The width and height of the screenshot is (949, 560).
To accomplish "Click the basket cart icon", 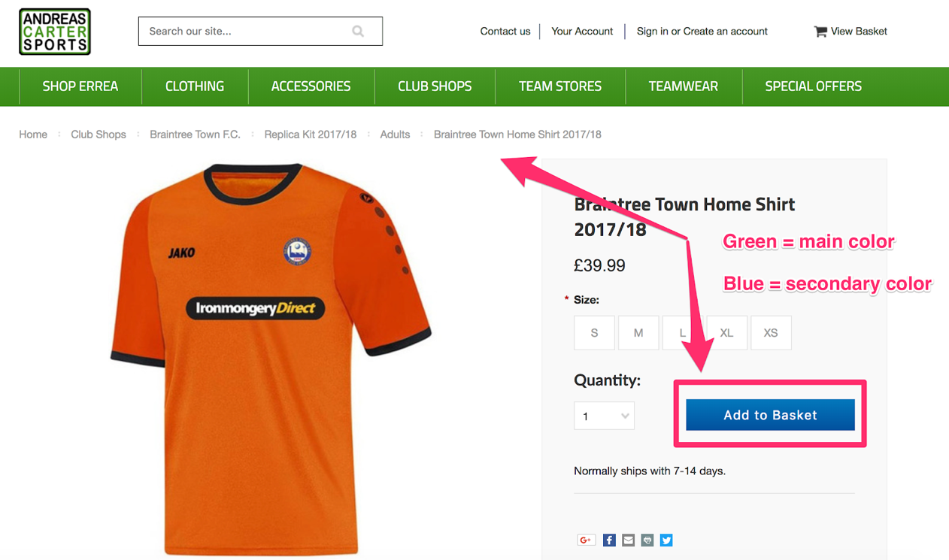I will click(820, 32).
